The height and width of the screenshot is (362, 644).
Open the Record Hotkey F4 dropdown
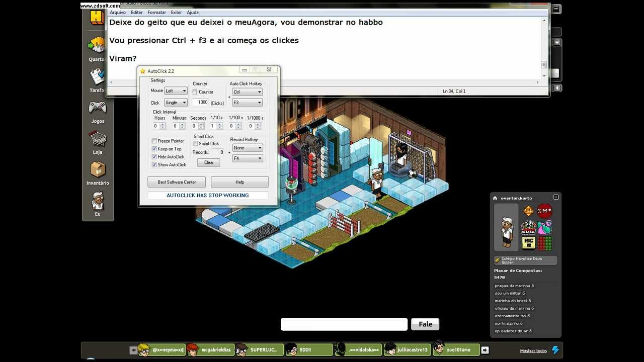coord(248,158)
